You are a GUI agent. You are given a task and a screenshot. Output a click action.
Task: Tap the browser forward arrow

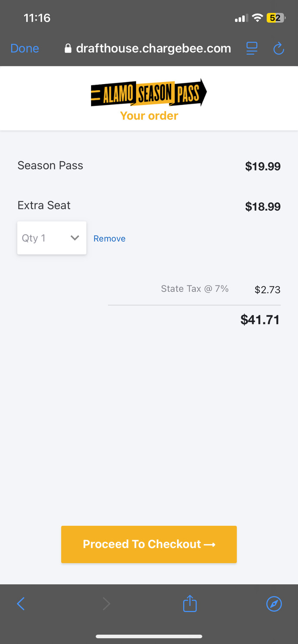click(106, 603)
